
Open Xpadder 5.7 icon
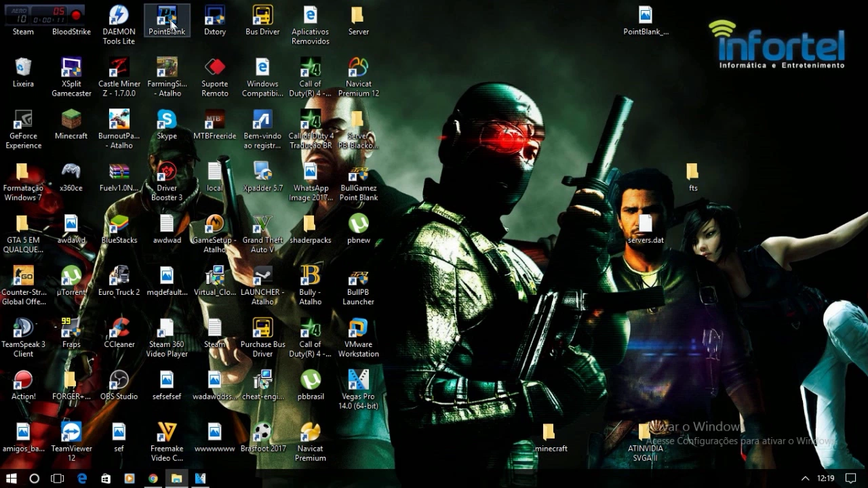(262, 178)
